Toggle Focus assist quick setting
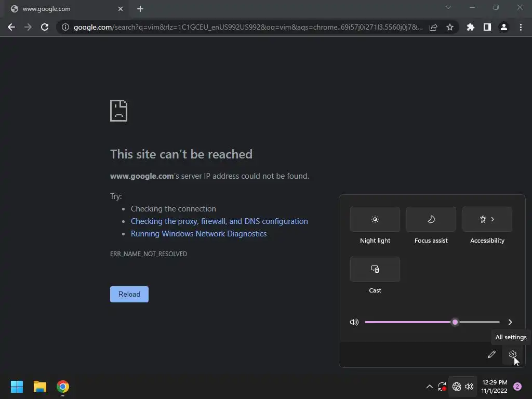The width and height of the screenshot is (532, 399). [x=431, y=219]
